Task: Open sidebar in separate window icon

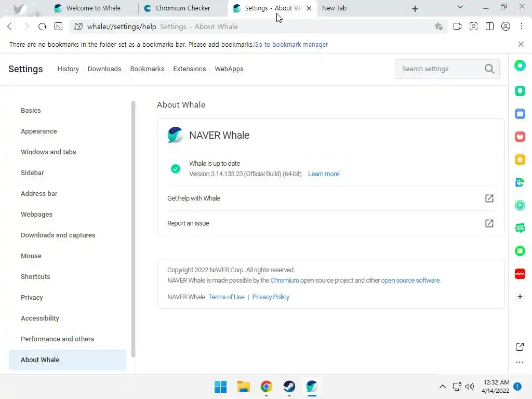Action: (520, 347)
